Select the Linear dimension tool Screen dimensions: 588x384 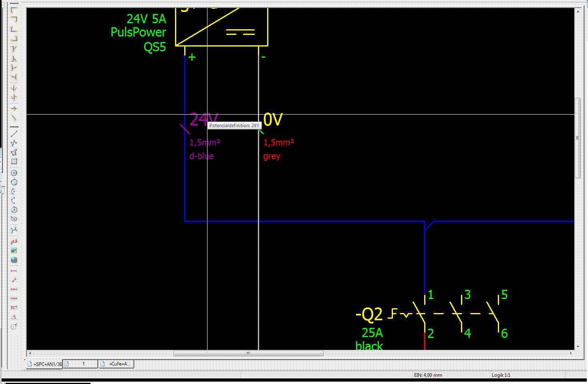point(14,271)
